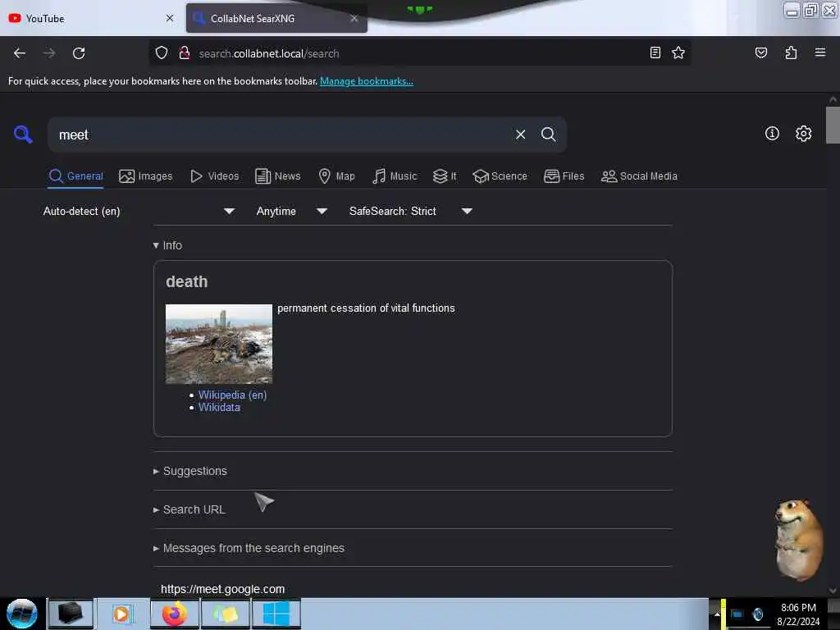This screenshot has width=840, height=630.
Task: Click the death infobox heading
Action: tap(186, 282)
